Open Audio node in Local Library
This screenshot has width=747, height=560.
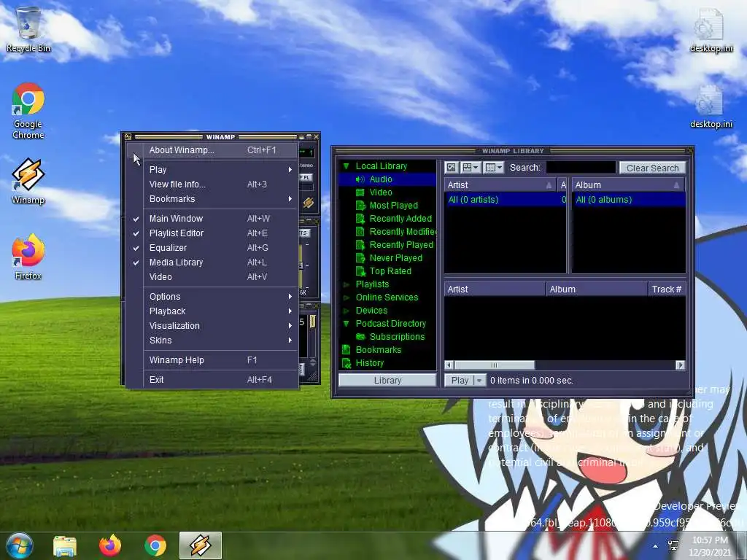(387, 179)
